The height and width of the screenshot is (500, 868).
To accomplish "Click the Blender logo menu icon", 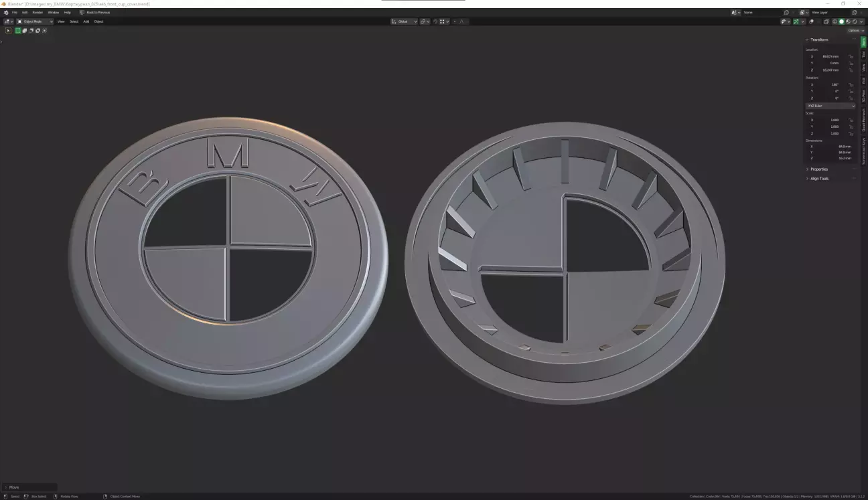I will point(6,12).
